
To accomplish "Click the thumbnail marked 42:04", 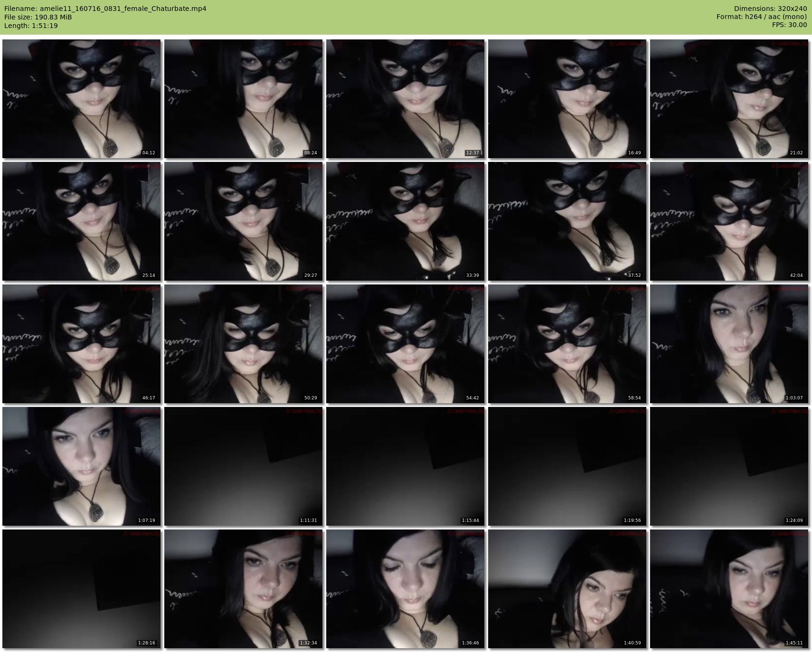I will pos(729,221).
